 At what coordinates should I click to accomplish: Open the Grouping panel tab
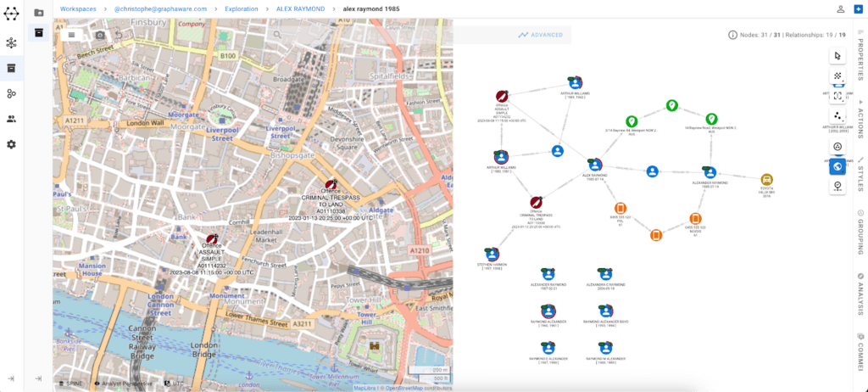pyautogui.click(x=860, y=229)
